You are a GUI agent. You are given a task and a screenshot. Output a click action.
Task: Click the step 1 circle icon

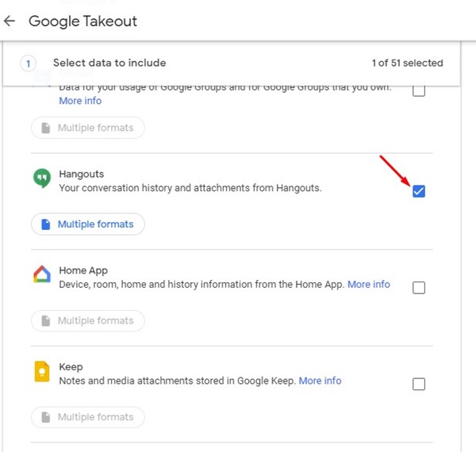pyautogui.click(x=28, y=63)
